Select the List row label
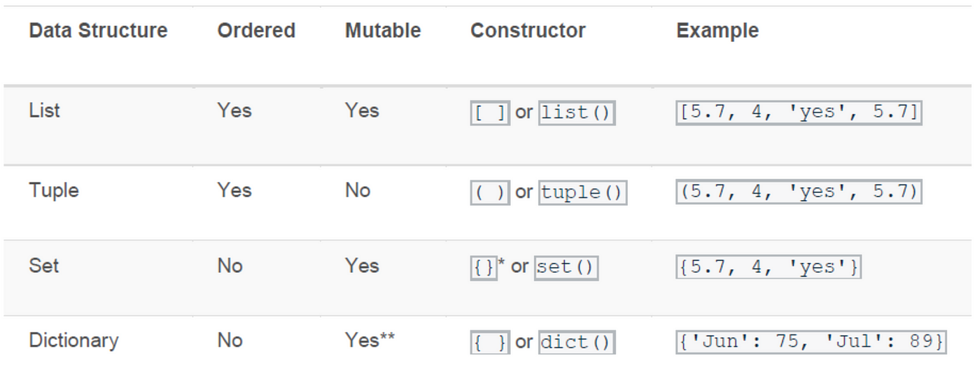Screen dimensions: 980x391 tap(45, 111)
